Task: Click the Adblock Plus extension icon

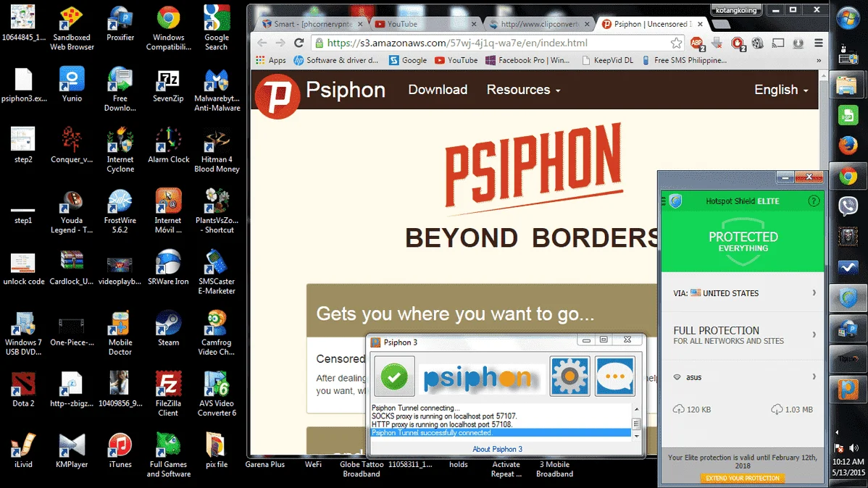Action: (697, 43)
